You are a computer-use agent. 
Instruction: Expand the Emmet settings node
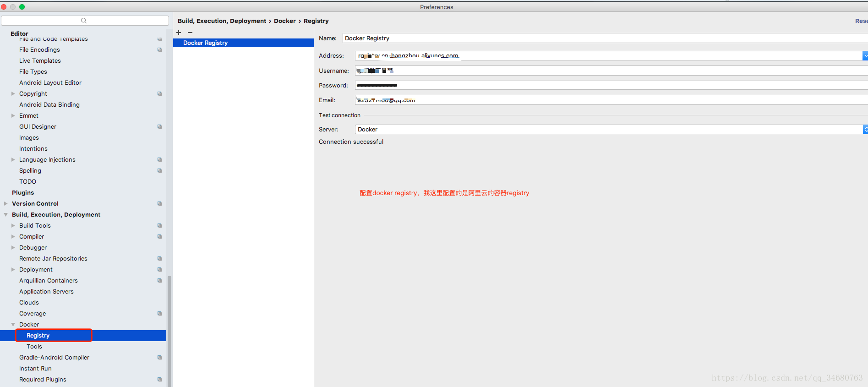click(13, 115)
